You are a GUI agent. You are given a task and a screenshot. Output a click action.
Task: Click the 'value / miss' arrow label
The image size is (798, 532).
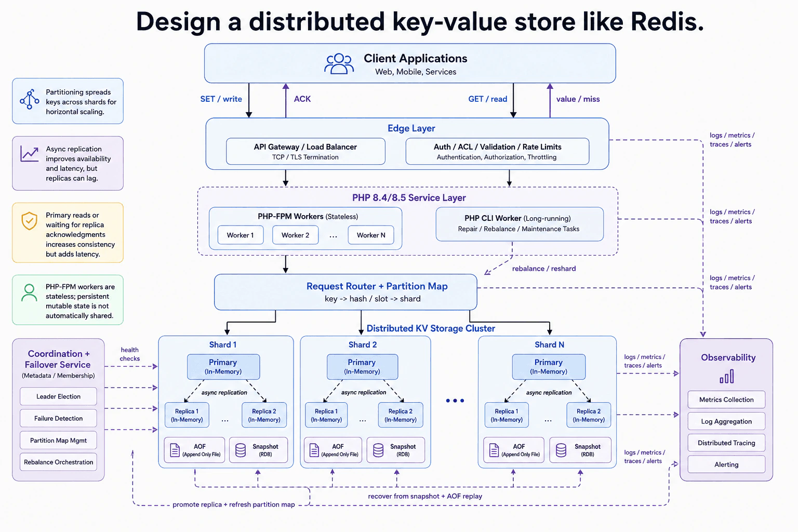578,99
